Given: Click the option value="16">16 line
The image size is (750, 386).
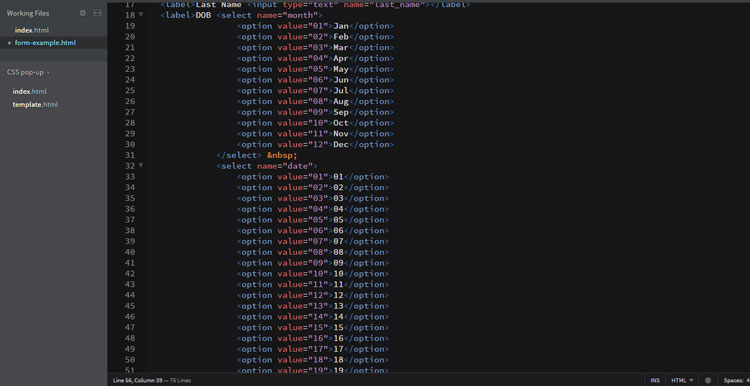Looking at the screenshot, I should pos(313,338).
